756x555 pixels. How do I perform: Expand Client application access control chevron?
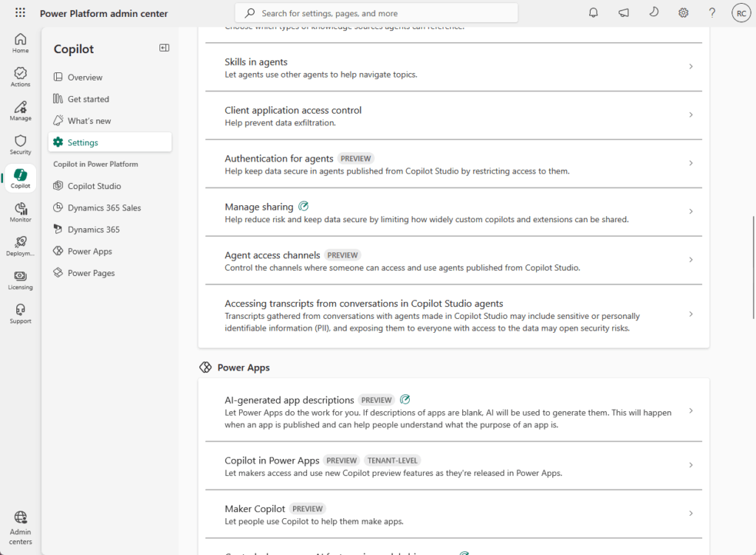(691, 114)
